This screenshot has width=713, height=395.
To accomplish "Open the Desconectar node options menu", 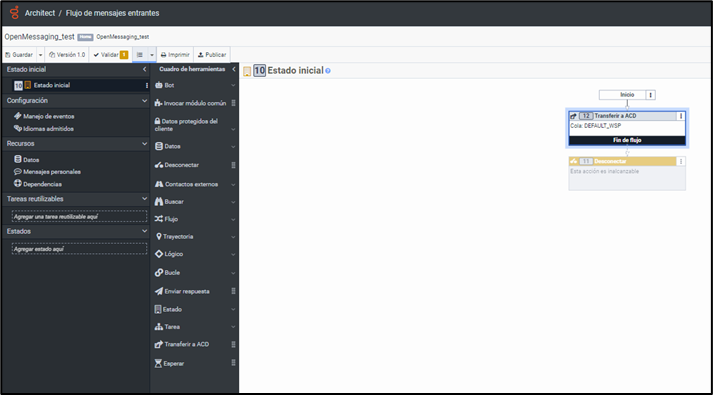I will coord(681,161).
